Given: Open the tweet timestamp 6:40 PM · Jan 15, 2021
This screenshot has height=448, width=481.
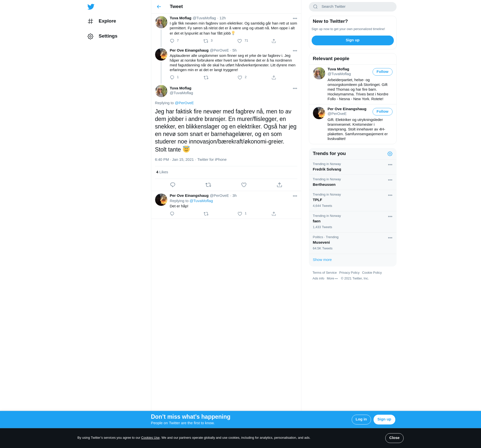Looking at the screenshot, I should [174, 160].
